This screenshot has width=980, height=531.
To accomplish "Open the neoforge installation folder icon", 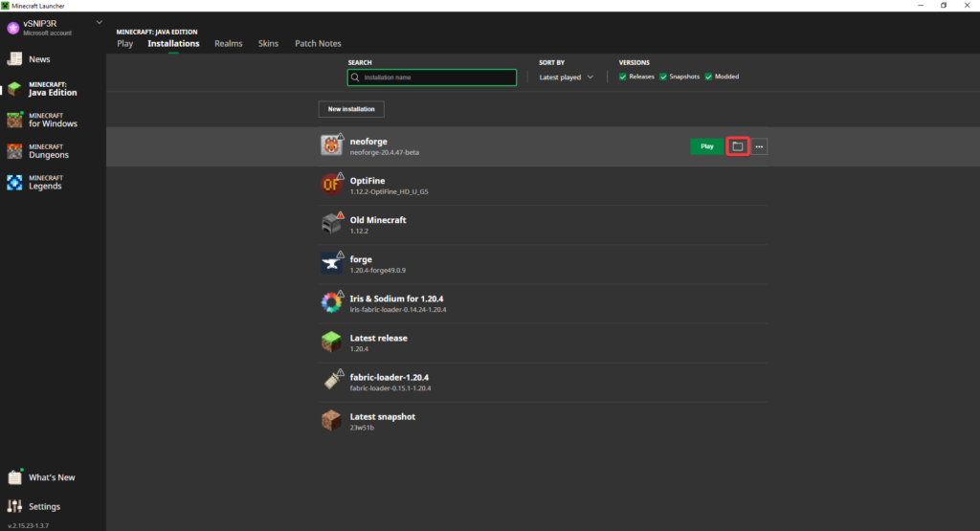I will tap(737, 146).
